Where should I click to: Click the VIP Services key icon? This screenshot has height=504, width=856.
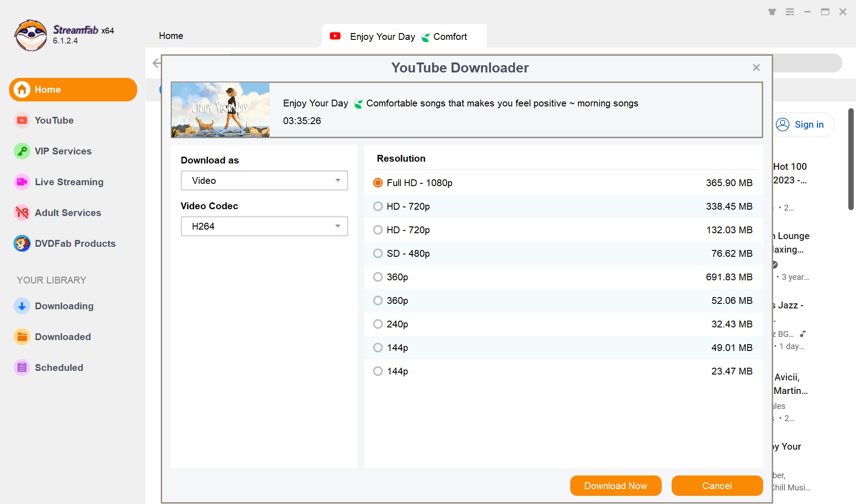[22, 151]
